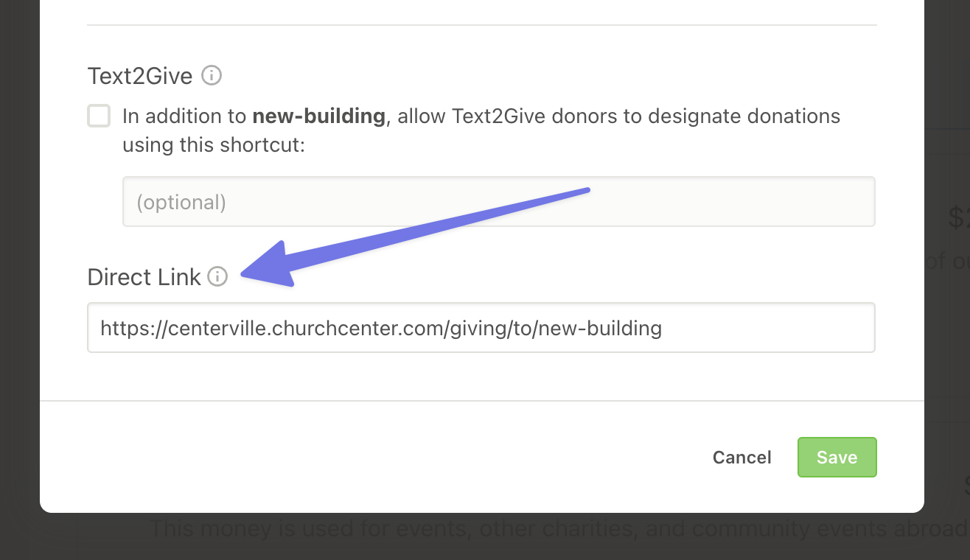Cancel the dialog changes
Screen dimensions: 970x560
(x=742, y=458)
